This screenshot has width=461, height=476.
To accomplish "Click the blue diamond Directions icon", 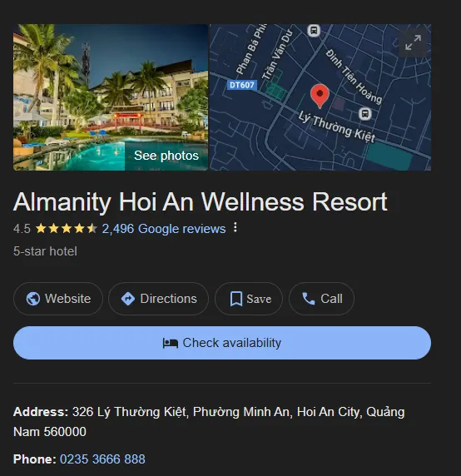I will pyautogui.click(x=128, y=299).
